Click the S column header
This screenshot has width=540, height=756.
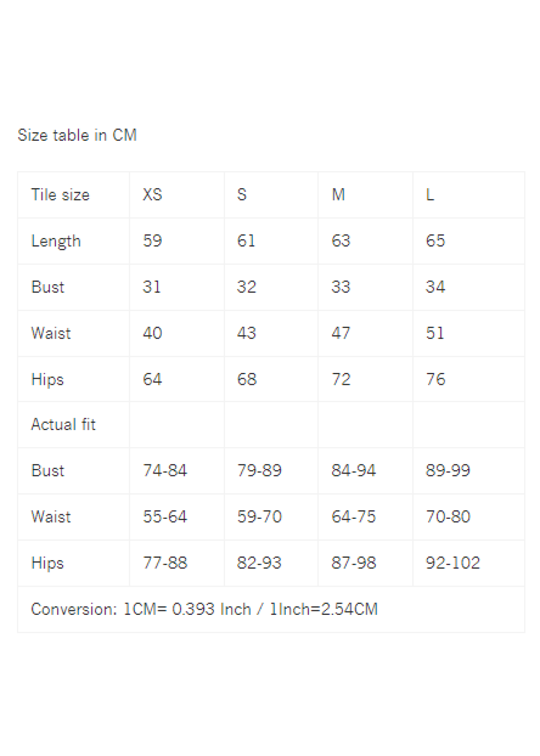tap(242, 195)
